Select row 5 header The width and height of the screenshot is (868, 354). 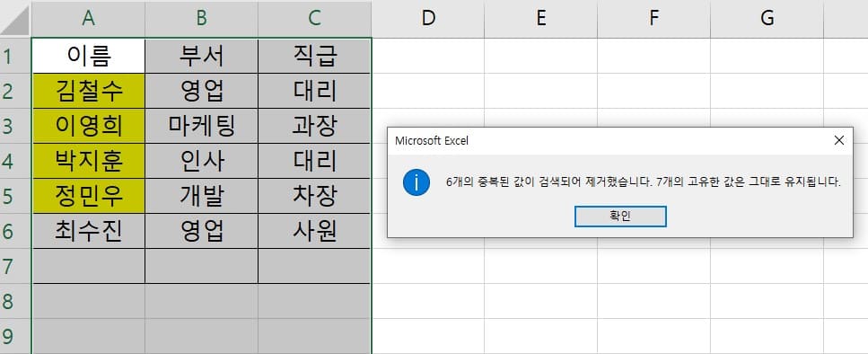tap(15, 196)
